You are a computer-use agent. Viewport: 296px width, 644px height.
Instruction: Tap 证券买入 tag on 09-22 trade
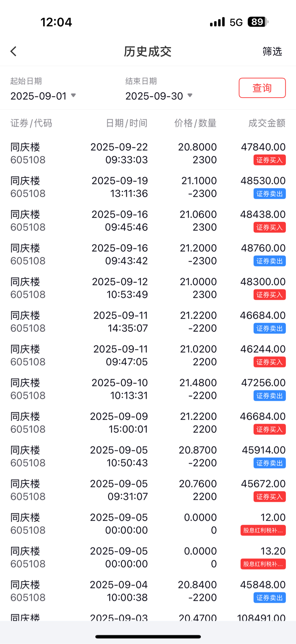click(x=269, y=160)
